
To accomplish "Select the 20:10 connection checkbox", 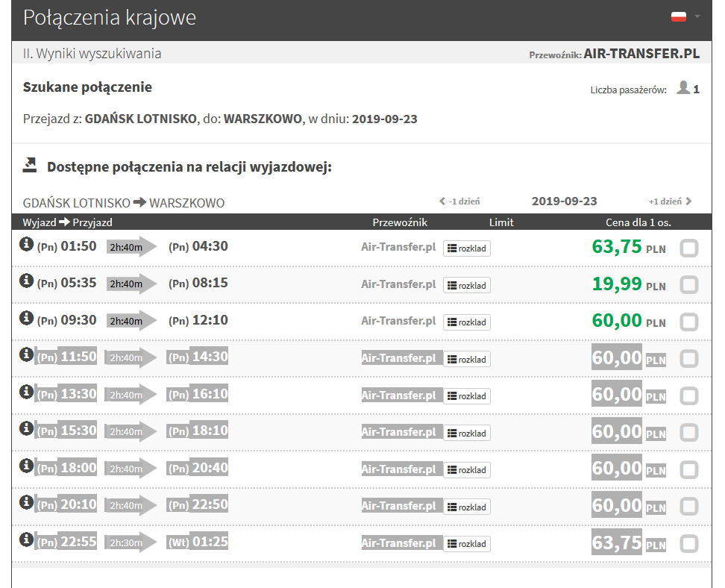I will pos(688,506).
